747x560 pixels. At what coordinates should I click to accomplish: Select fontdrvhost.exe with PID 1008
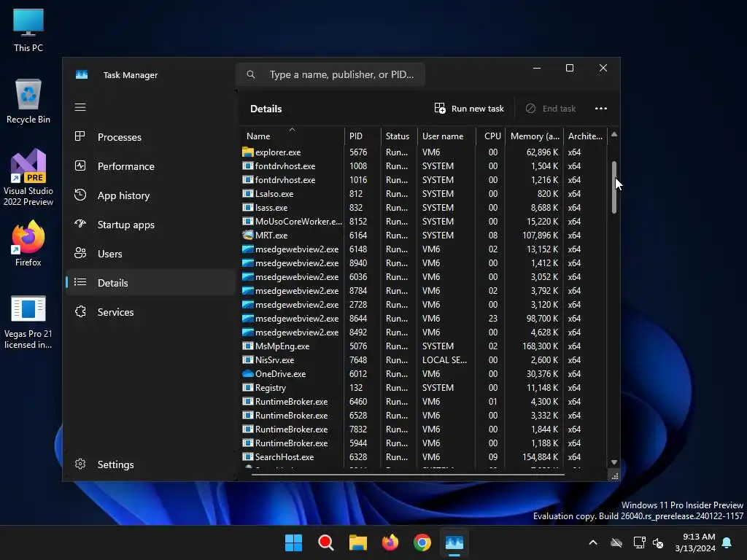[x=423, y=166]
